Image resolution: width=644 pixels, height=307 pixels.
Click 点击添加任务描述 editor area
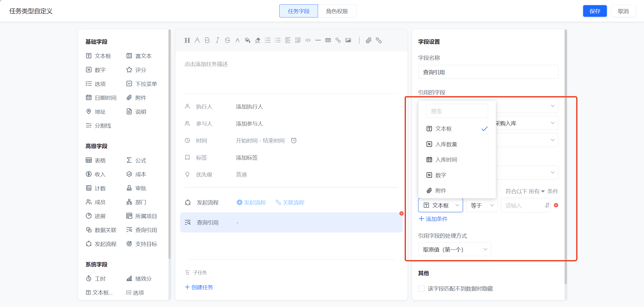[206, 64]
